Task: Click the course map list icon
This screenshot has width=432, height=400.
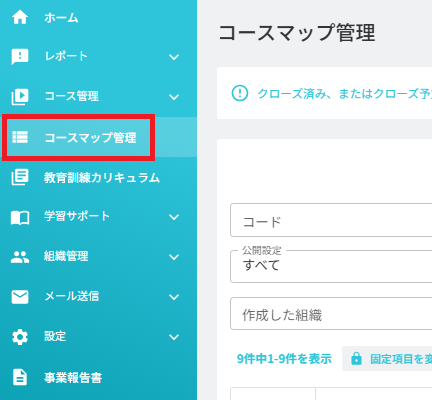Action: pos(20,137)
